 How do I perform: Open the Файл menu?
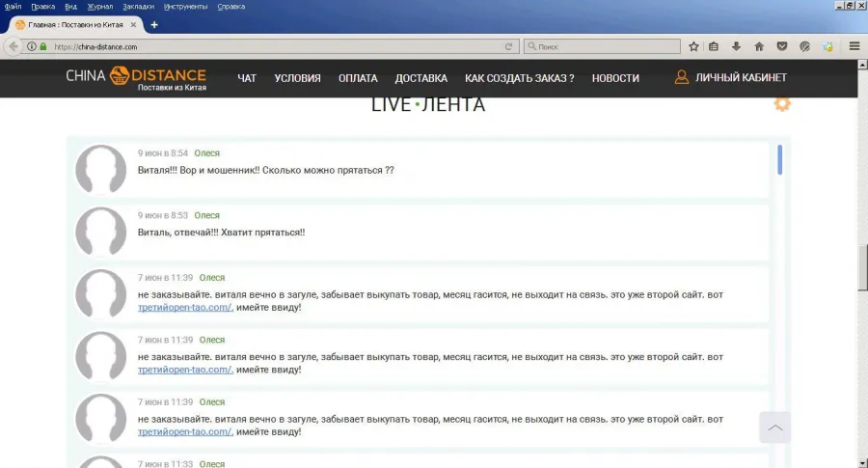pos(13,7)
